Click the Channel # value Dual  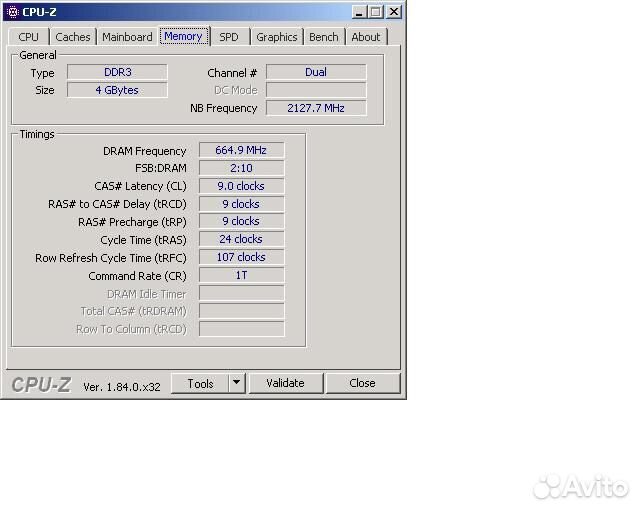[x=316, y=72]
